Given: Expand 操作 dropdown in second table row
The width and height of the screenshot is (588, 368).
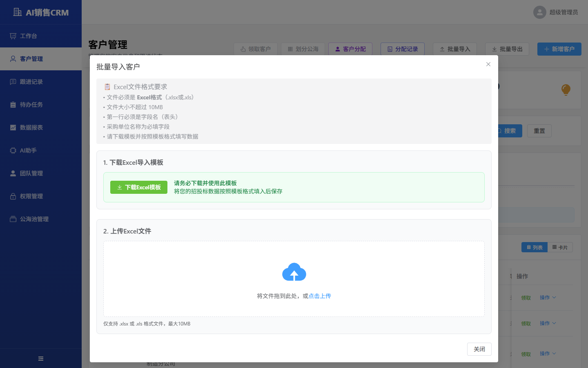Looking at the screenshot, I should 548,323.
